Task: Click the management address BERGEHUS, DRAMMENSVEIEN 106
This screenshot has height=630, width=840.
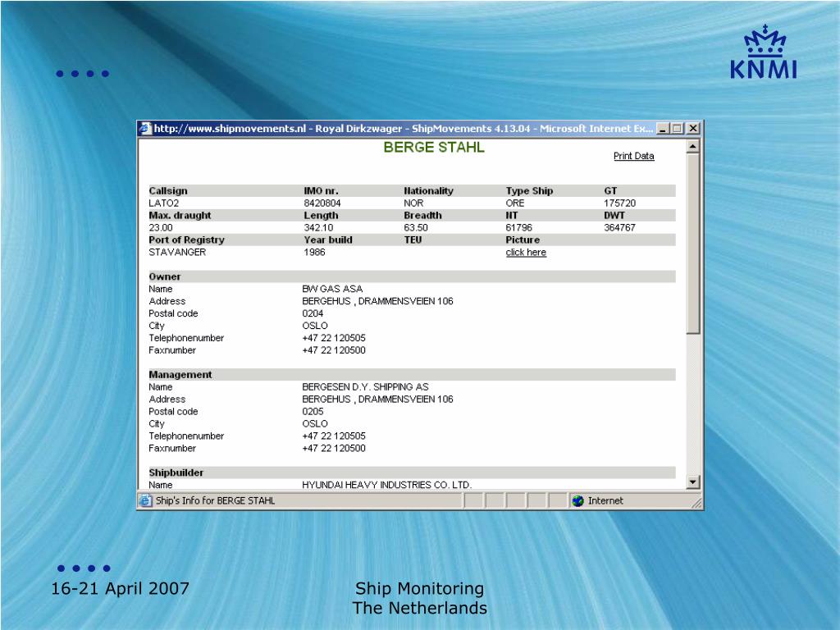Action: coord(377,399)
